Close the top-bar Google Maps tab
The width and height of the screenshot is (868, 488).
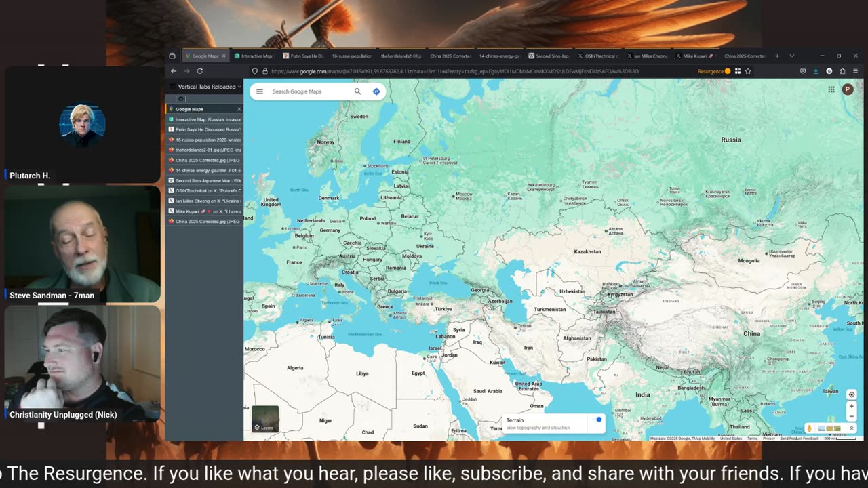[x=224, y=56]
